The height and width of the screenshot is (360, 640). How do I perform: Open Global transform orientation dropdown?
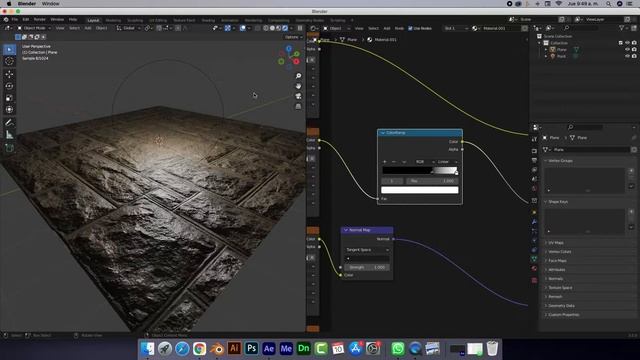coord(129,28)
